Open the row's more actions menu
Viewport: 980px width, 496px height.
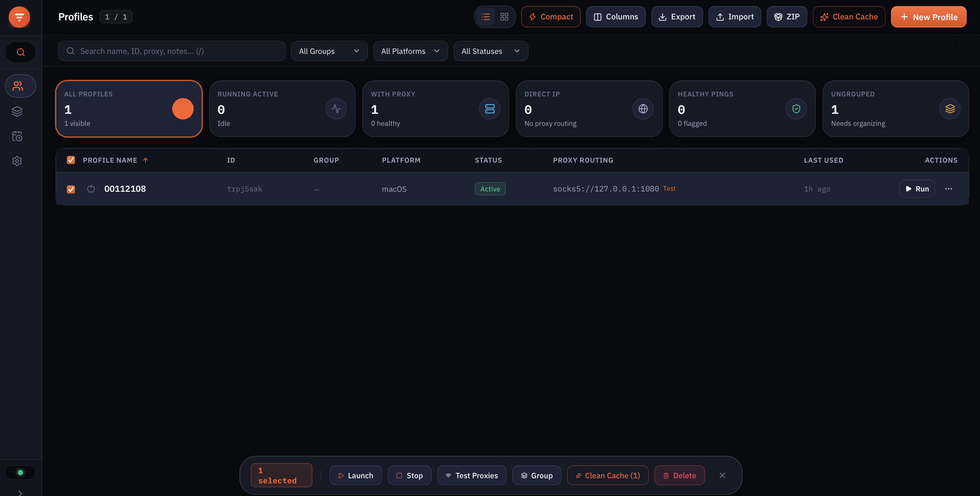[949, 189]
